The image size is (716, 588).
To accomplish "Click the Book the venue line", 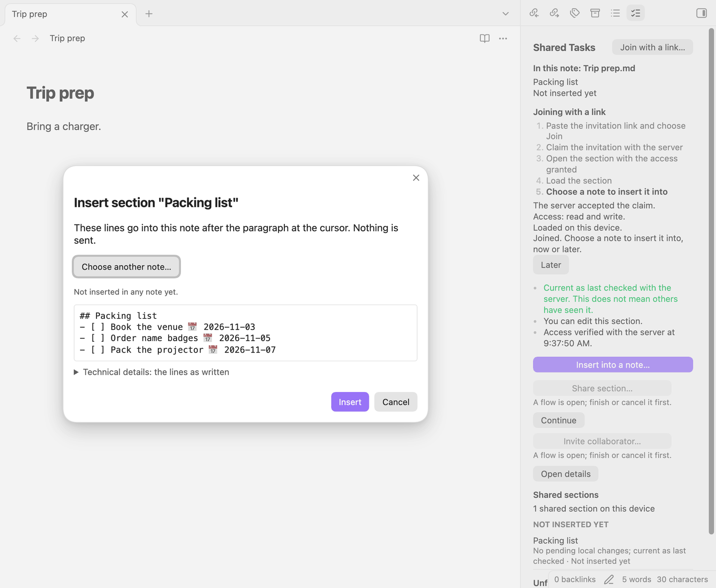I will pos(168,327).
